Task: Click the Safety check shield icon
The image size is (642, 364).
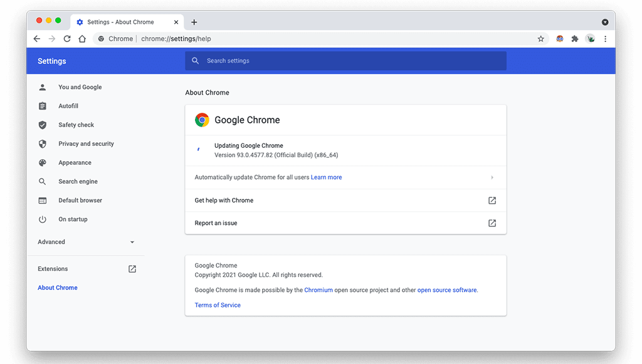Action: [x=43, y=125]
